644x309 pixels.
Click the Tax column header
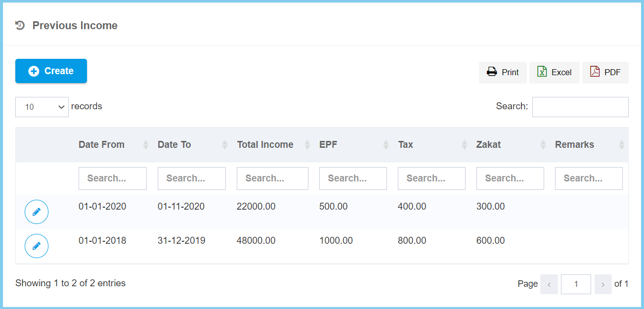pyautogui.click(x=405, y=145)
